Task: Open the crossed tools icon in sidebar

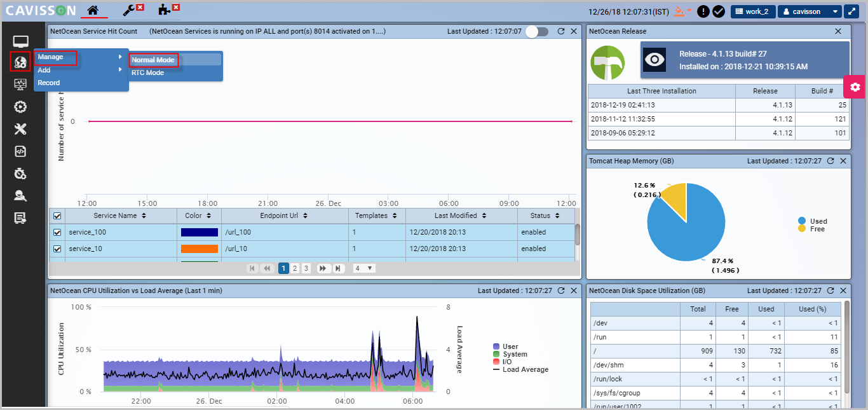Action: point(20,129)
